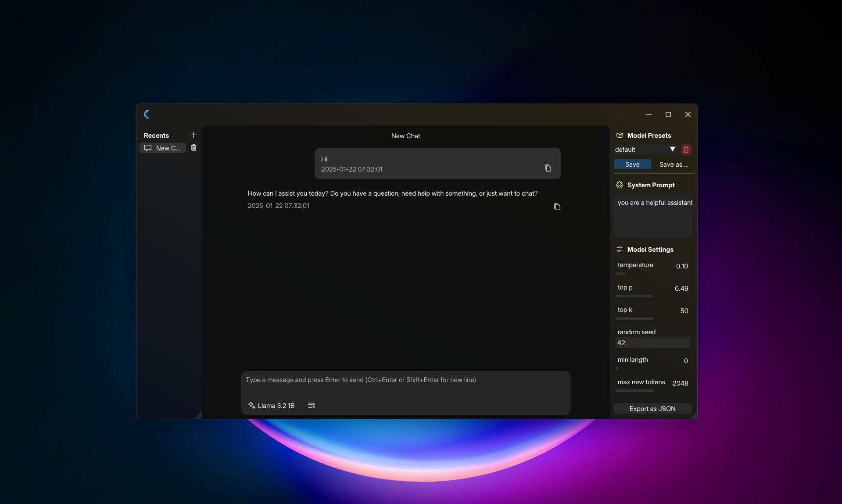
Task: Select the New C... chat in Recents
Action: 163,148
